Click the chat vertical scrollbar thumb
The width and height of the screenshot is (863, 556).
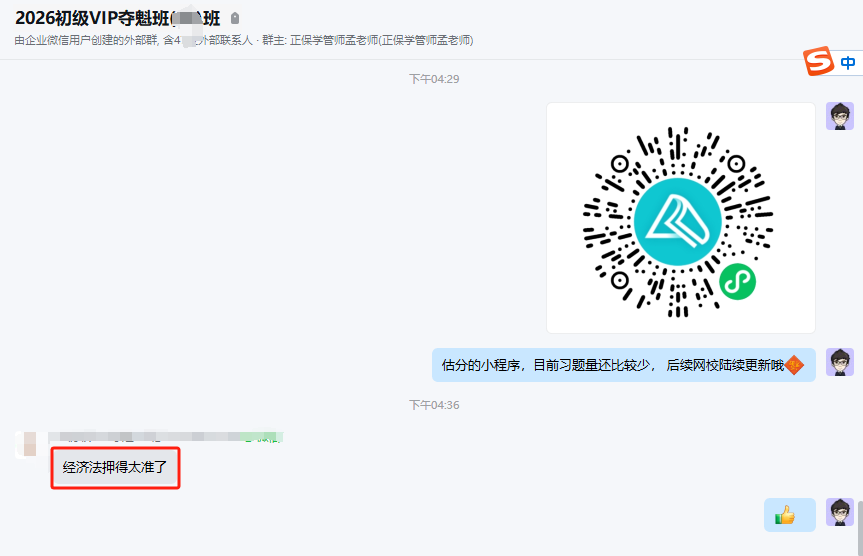[860, 527]
